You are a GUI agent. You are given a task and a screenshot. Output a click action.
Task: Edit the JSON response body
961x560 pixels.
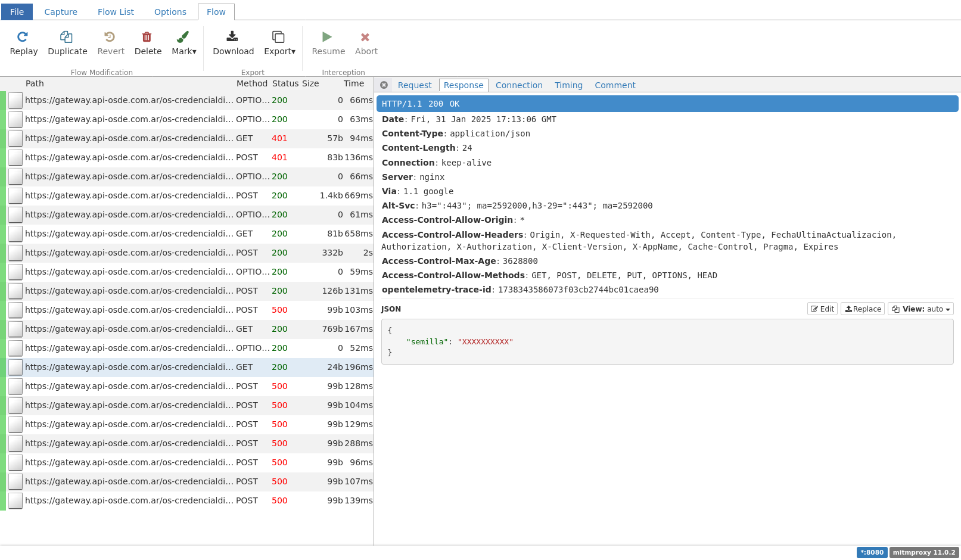(822, 309)
